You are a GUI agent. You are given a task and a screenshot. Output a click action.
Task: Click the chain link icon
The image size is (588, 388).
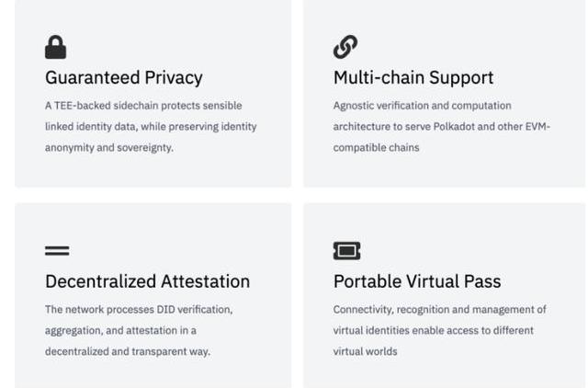click(345, 47)
